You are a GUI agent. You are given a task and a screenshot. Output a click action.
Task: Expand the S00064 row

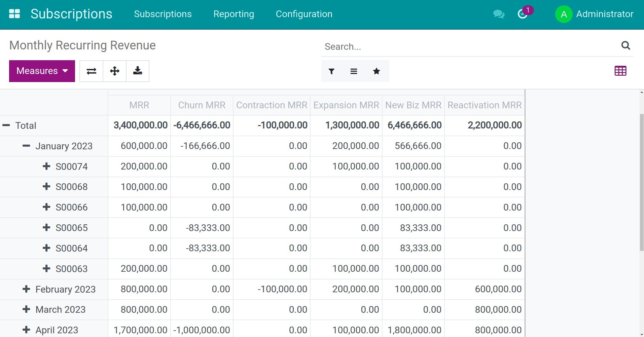46,248
